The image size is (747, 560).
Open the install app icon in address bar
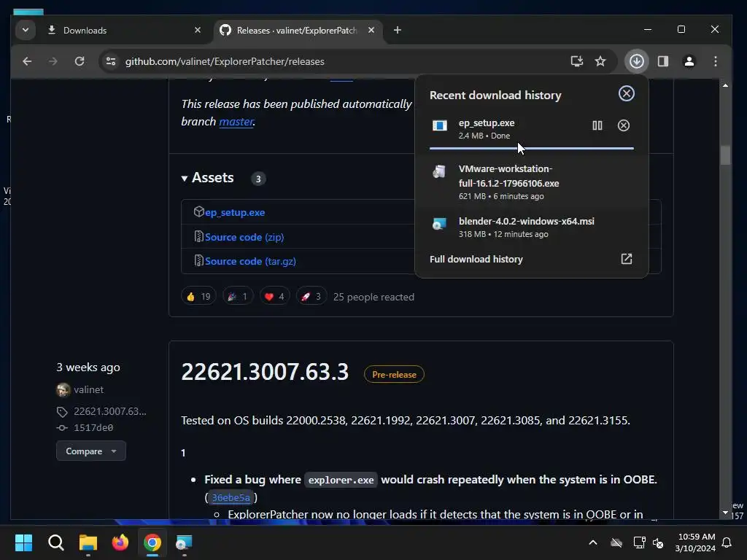(x=577, y=61)
